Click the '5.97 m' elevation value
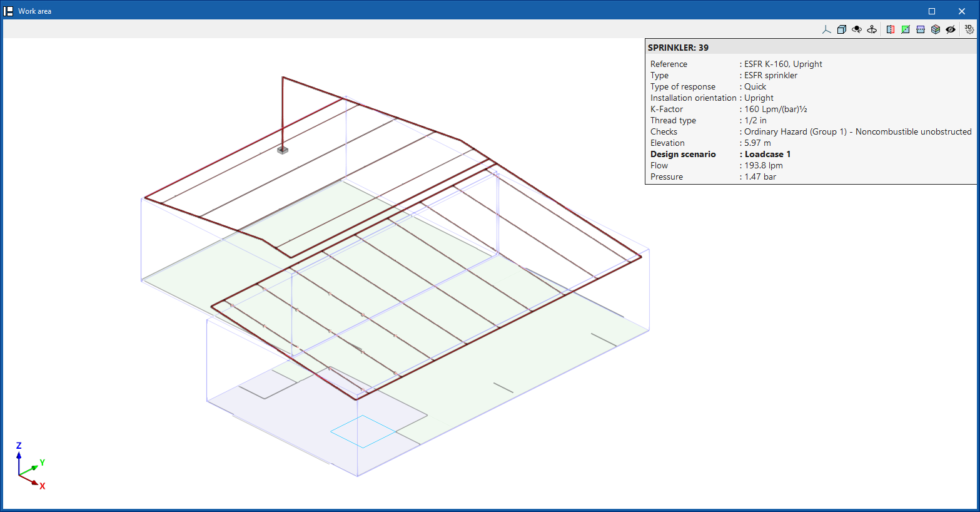Image resolution: width=980 pixels, height=512 pixels. (757, 143)
